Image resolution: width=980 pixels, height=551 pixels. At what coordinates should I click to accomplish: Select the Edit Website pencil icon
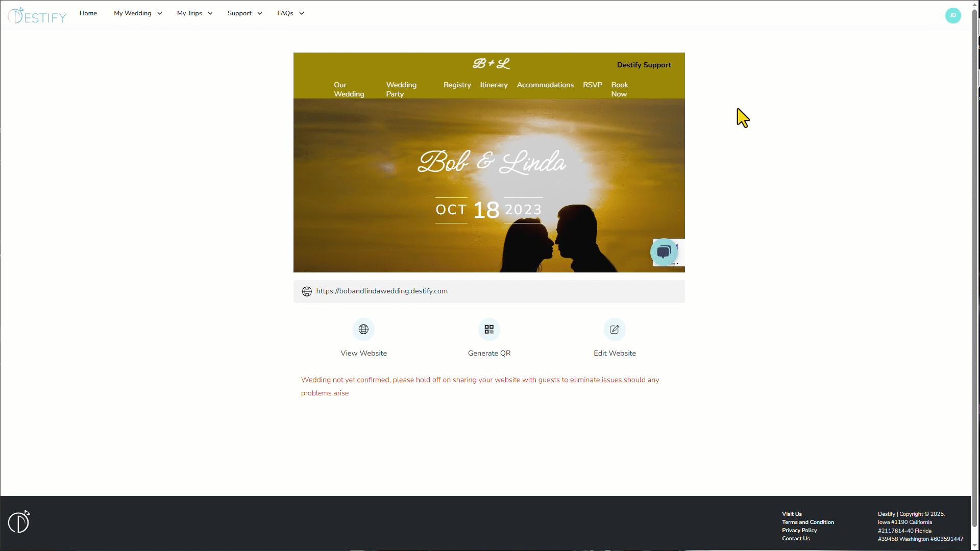click(x=615, y=329)
